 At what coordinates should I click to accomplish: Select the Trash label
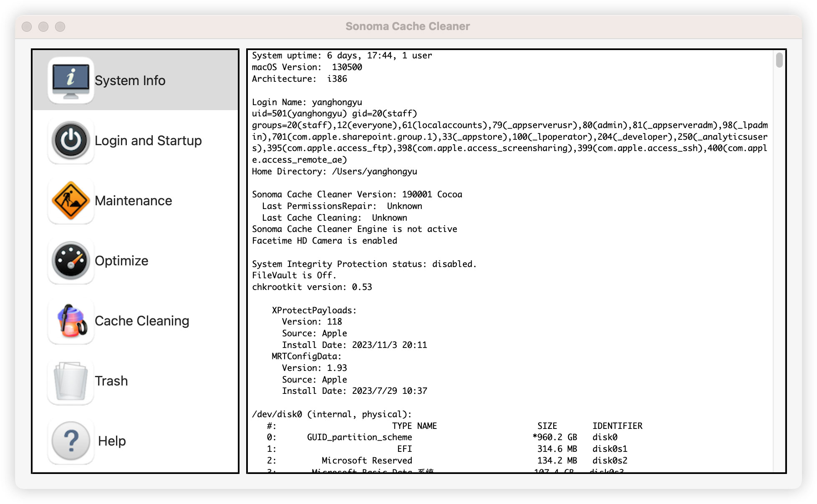(111, 381)
